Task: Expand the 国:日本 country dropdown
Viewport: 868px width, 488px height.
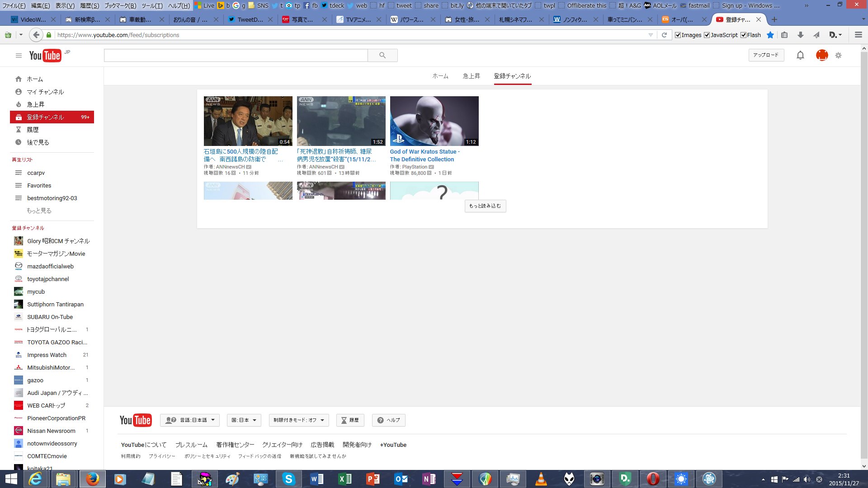Action: pos(244,420)
